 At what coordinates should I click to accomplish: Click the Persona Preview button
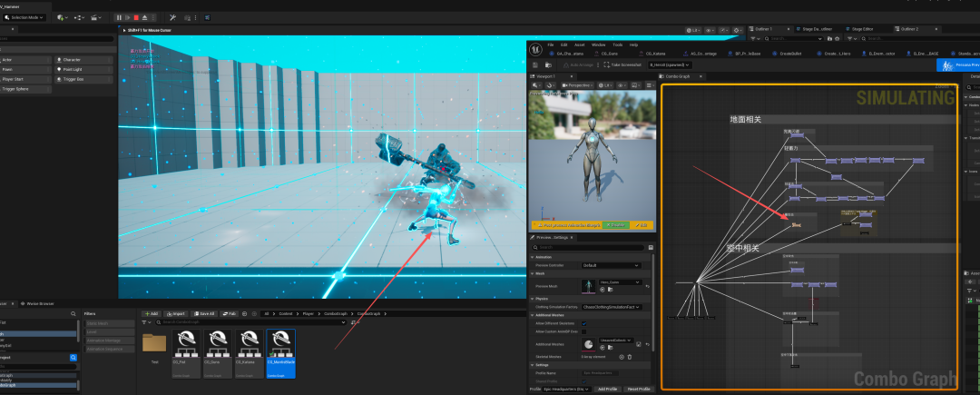click(957, 65)
